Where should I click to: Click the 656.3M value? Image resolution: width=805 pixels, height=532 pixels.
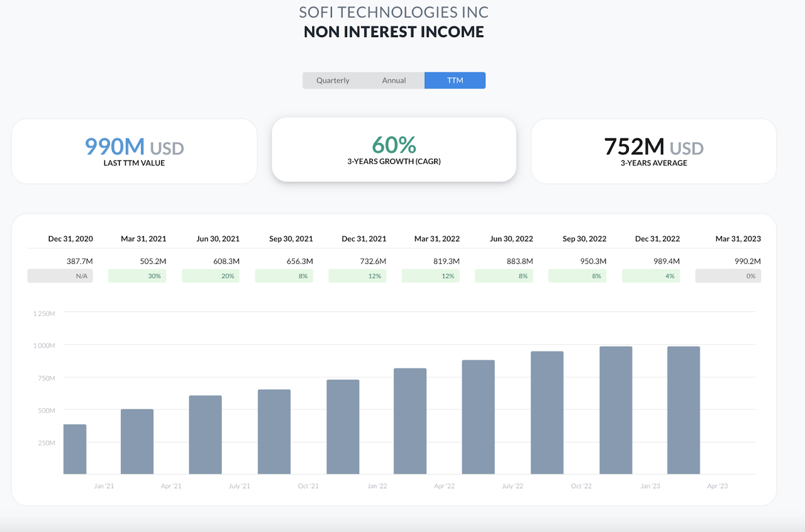coord(299,261)
